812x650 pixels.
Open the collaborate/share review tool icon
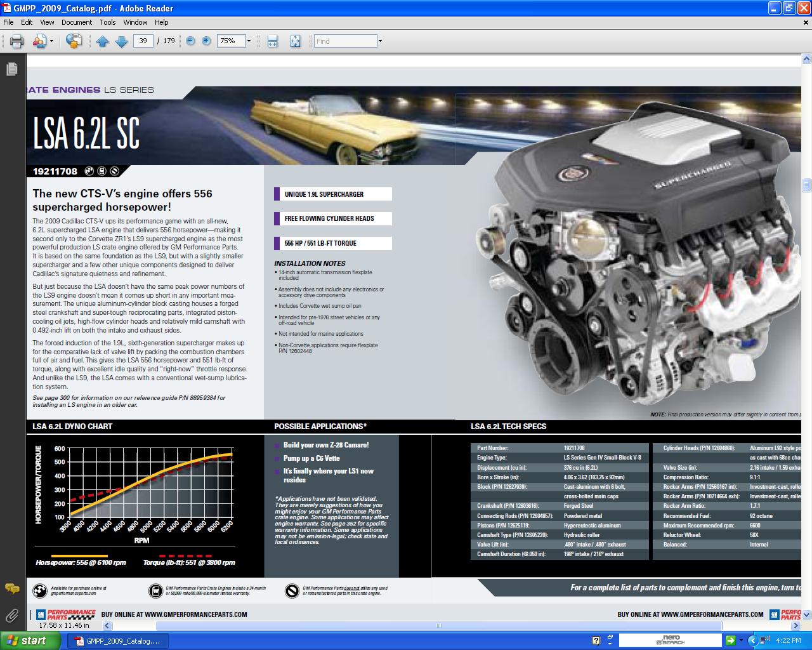[x=39, y=41]
